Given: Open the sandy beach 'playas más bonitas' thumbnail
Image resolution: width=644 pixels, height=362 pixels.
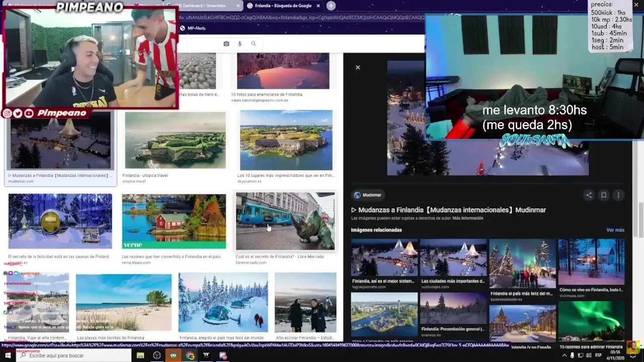Looking at the screenshot, I should 124,302.
